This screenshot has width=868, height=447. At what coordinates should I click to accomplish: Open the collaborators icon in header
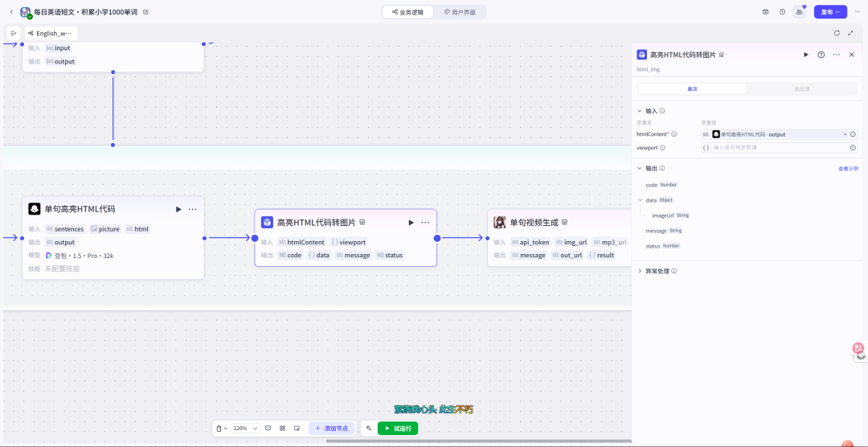click(x=800, y=11)
